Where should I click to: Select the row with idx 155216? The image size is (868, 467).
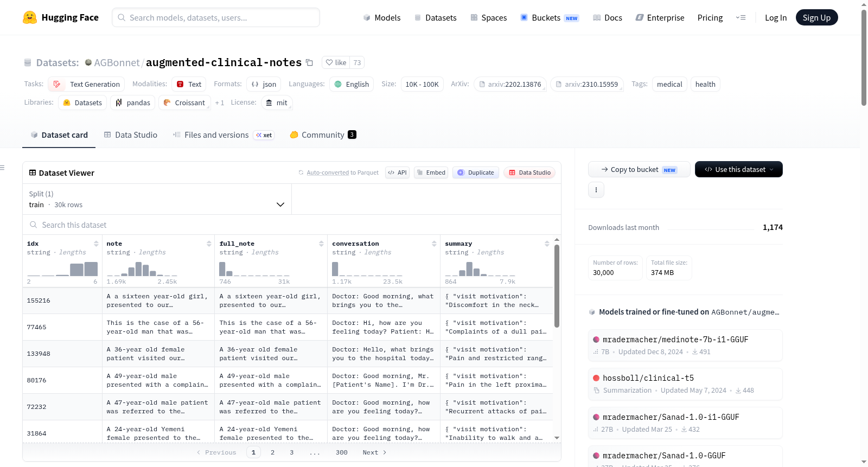[x=288, y=300]
